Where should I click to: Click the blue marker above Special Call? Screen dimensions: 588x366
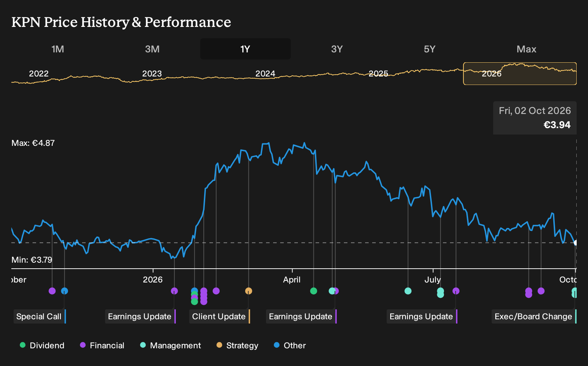click(64, 291)
